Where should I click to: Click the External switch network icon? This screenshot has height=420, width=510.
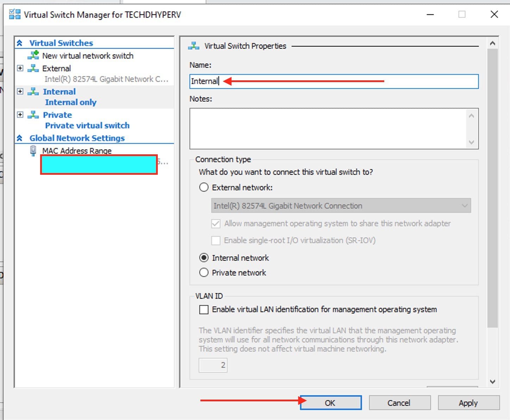[33, 68]
